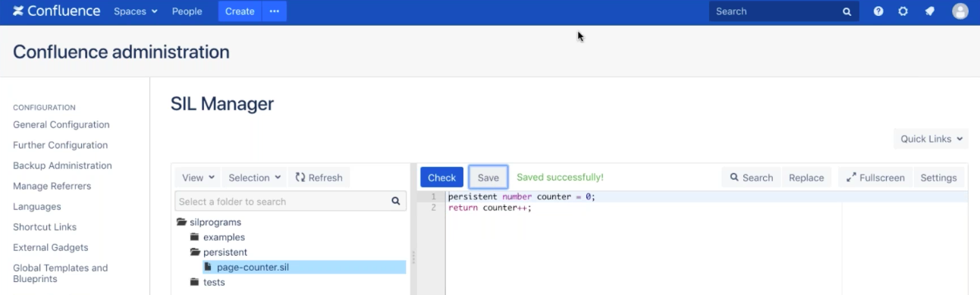Click the Confluence logo in header
The image size is (980, 295).
[x=57, y=11]
